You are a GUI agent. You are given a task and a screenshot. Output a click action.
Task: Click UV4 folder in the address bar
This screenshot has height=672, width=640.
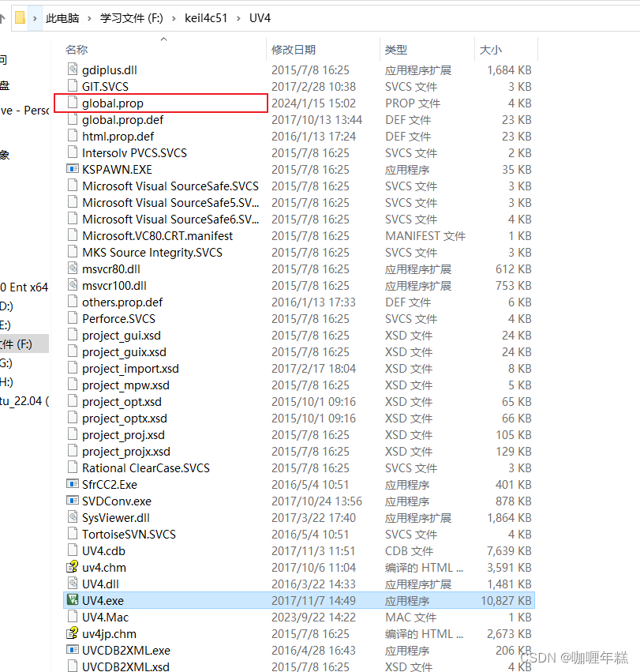tap(260, 18)
